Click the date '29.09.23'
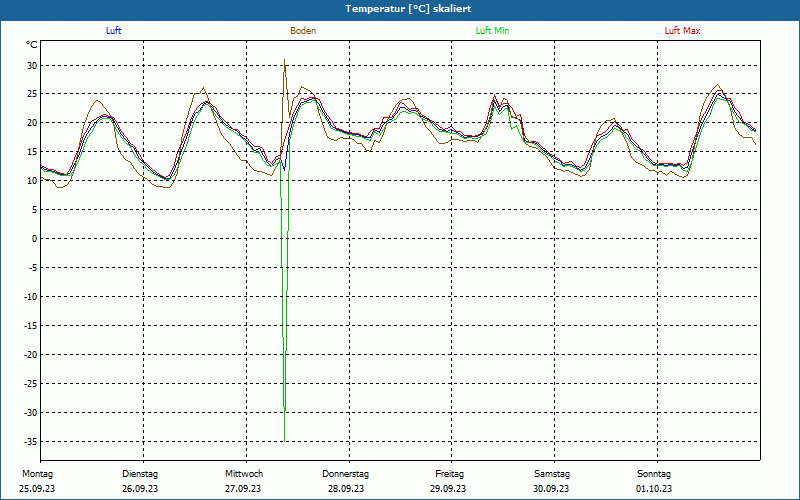800x500 pixels. 448,489
